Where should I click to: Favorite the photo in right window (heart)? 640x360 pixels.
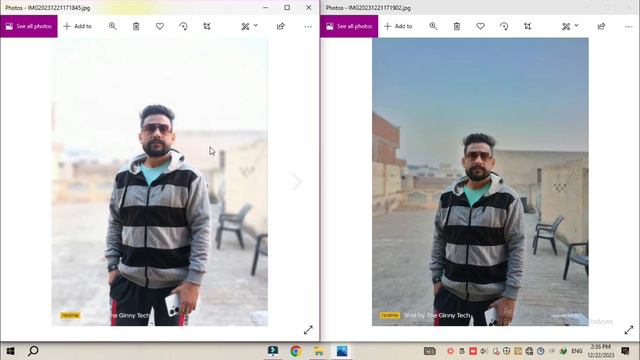(480, 26)
